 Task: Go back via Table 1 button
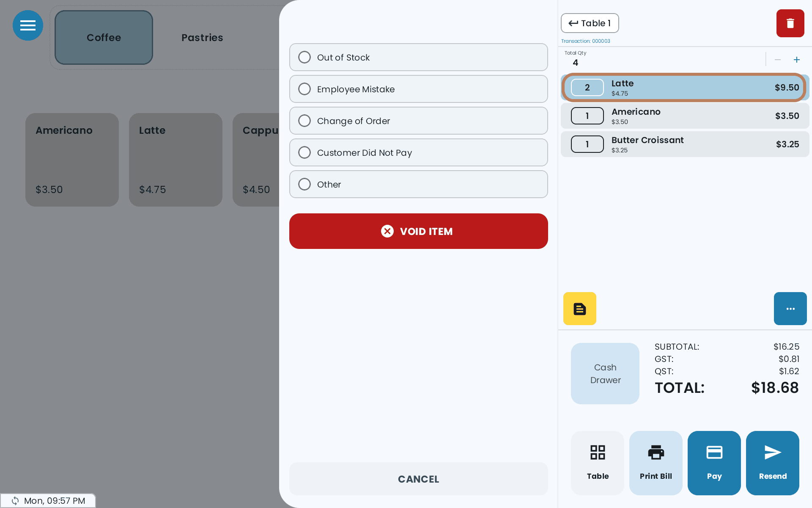590,23
